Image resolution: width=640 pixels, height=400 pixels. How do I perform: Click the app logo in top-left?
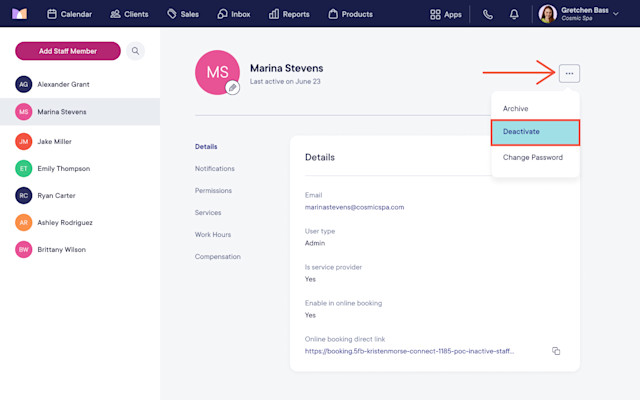pyautogui.click(x=19, y=14)
